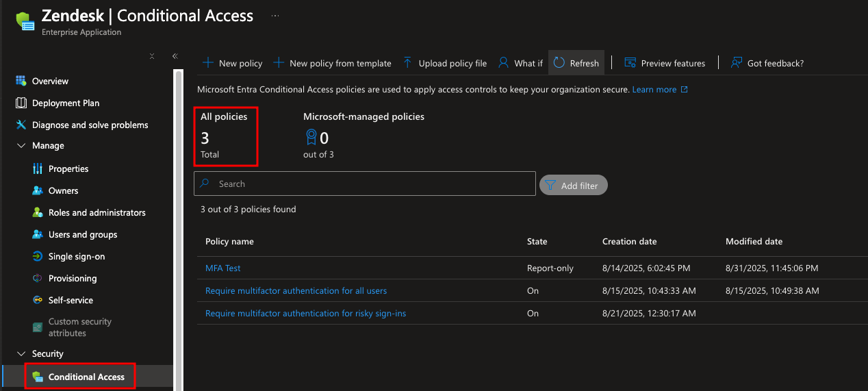This screenshot has width=868, height=391.
Task: Click the Overview grid icon
Action: [x=21, y=81]
